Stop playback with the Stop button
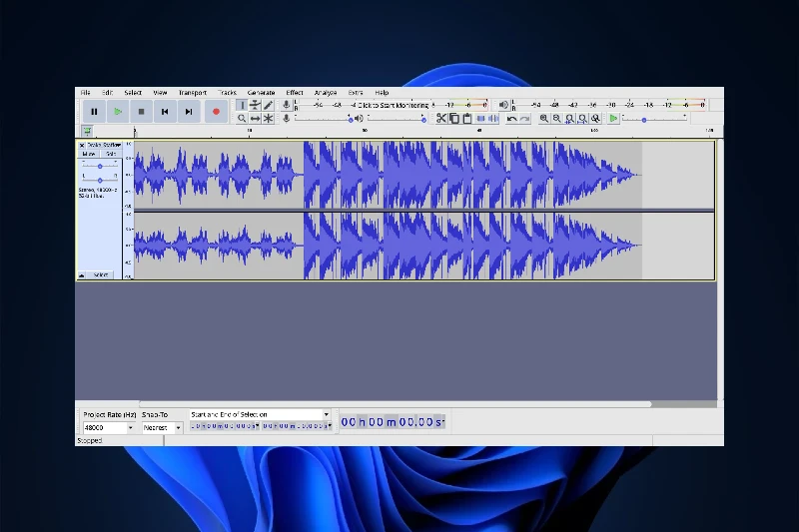Viewport: 799px width, 532px height. click(141, 112)
